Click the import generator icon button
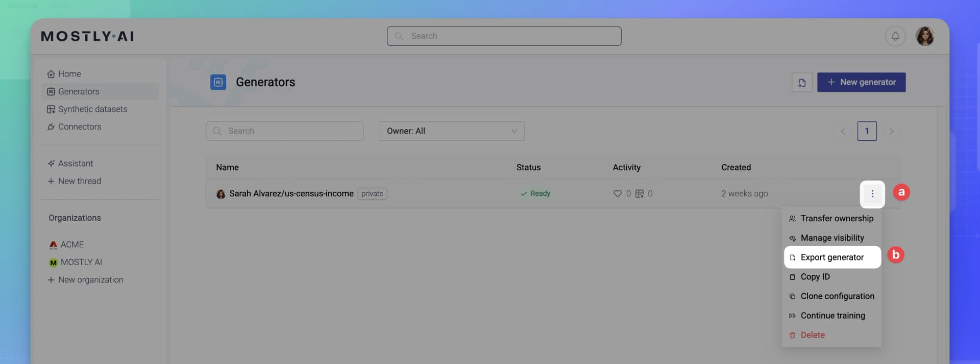This screenshot has height=364, width=980. 802,83
